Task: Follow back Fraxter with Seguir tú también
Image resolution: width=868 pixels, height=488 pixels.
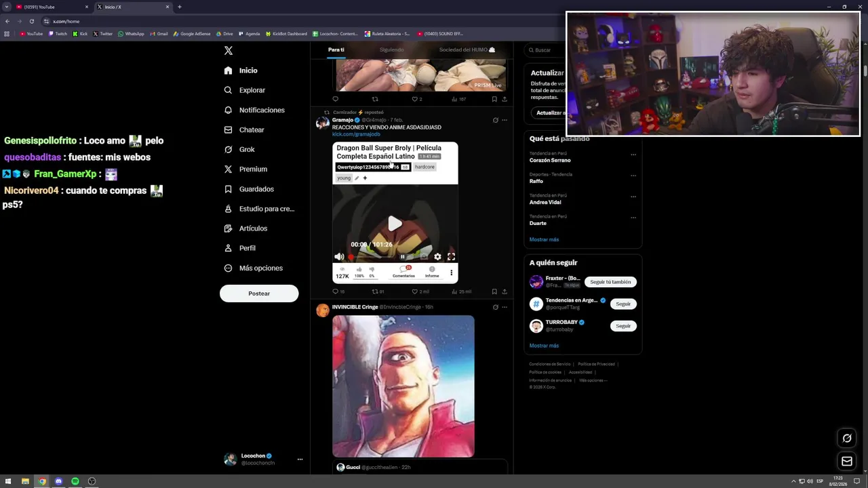Action: point(610,282)
